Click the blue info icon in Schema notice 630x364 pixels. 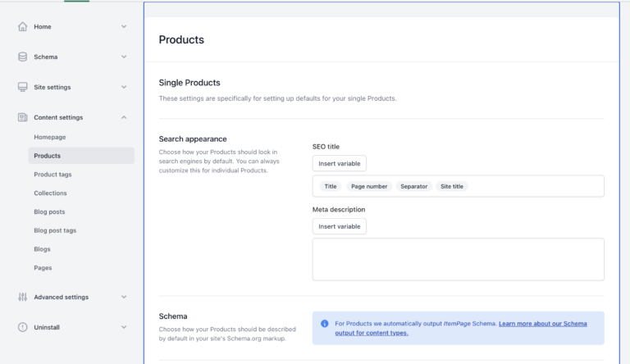point(325,324)
